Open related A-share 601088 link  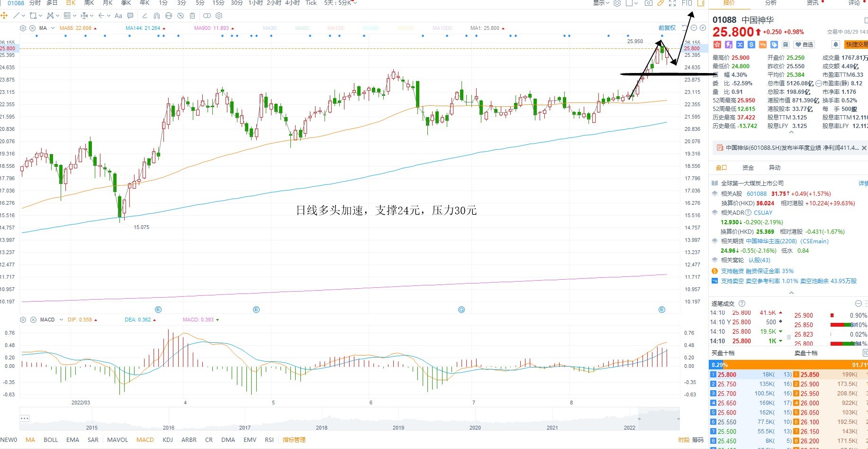click(757, 193)
